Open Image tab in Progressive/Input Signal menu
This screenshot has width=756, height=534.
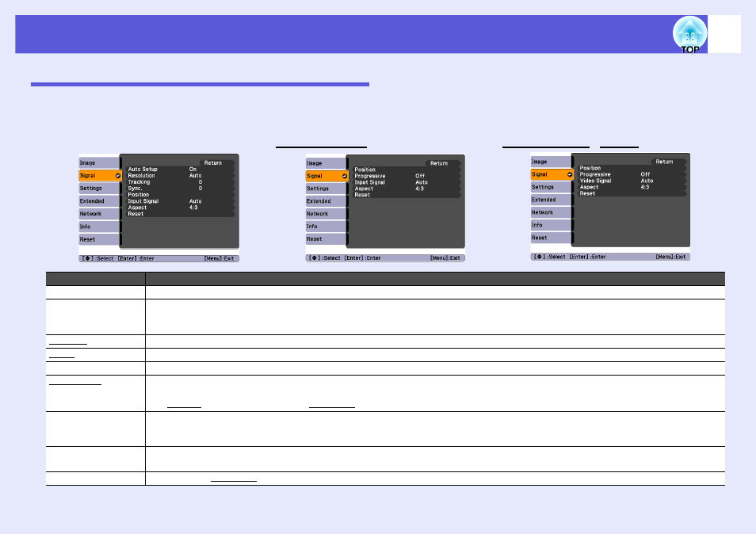326,163
